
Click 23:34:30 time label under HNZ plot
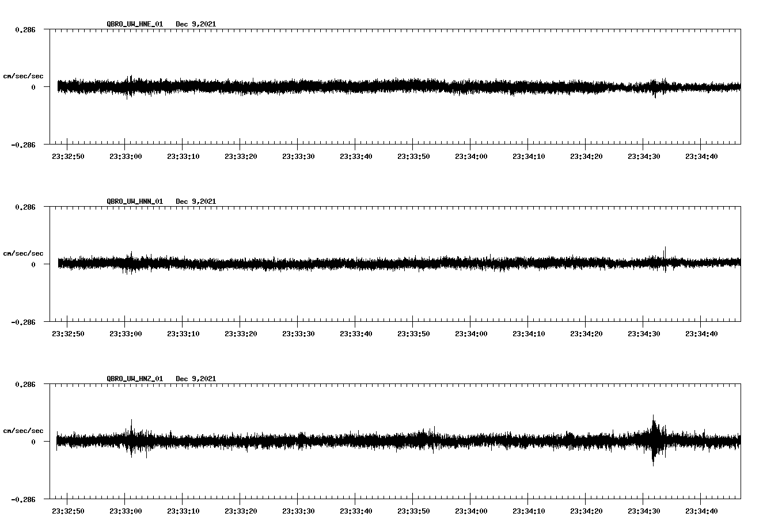coord(644,511)
